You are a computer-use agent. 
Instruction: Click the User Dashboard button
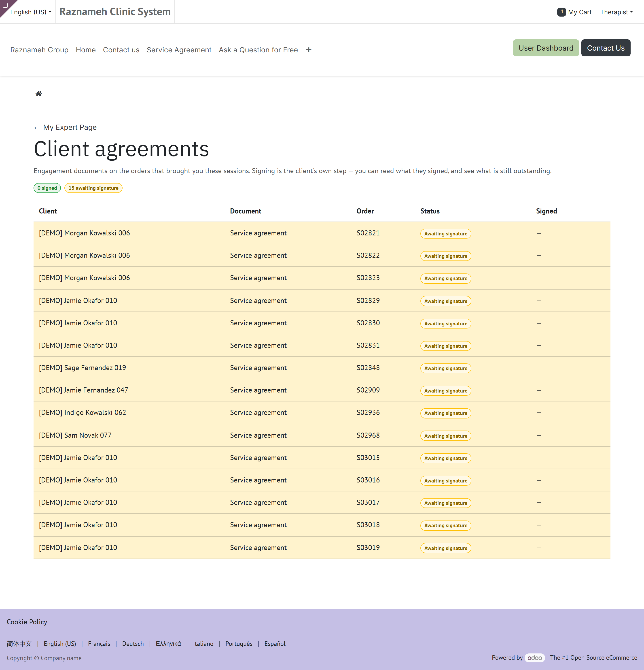coord(546,48)
